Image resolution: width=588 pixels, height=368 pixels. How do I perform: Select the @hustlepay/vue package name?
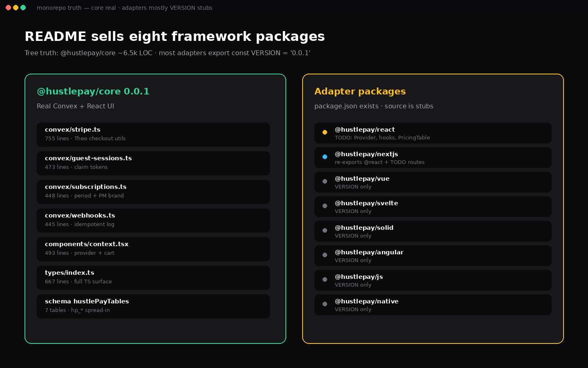point(362,179)
